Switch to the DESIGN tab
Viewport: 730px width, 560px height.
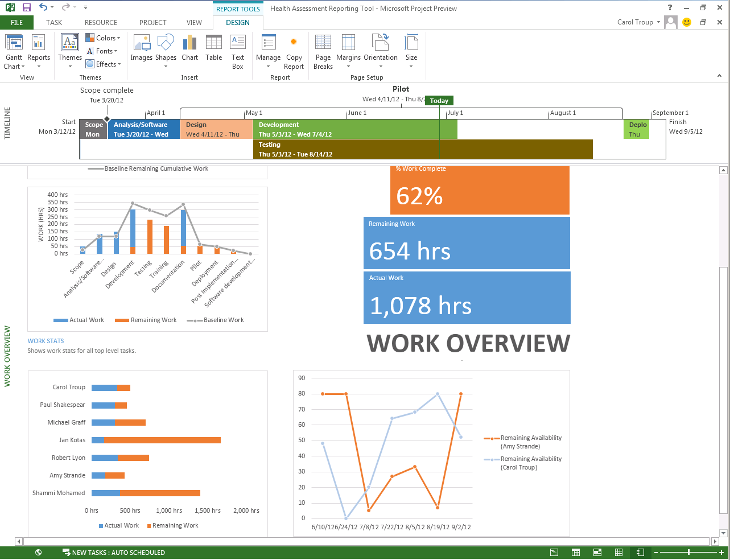(x=237, y=22)
